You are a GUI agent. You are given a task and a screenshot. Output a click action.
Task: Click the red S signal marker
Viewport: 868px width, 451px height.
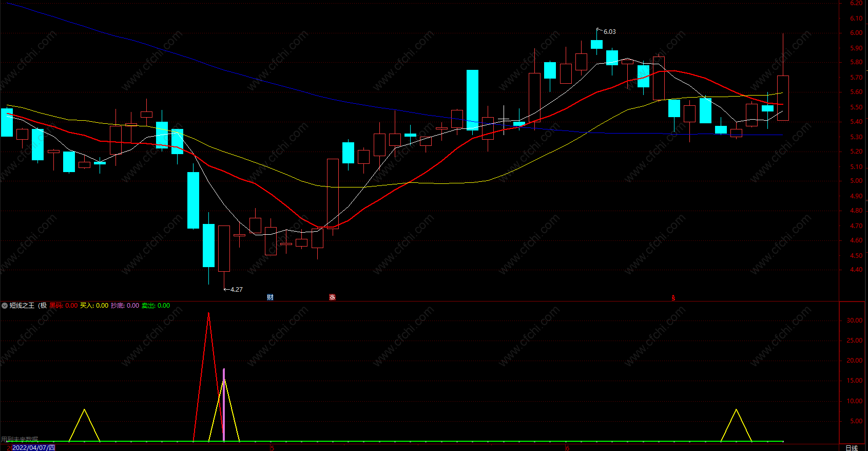[x=673, y=298]
